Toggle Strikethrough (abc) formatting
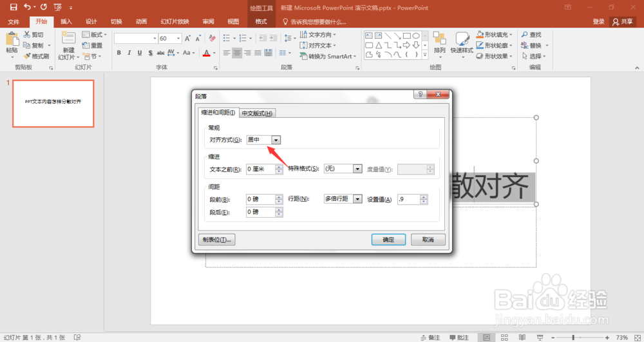Viewport: 644px width, 342px height. [x=160, y=53]
